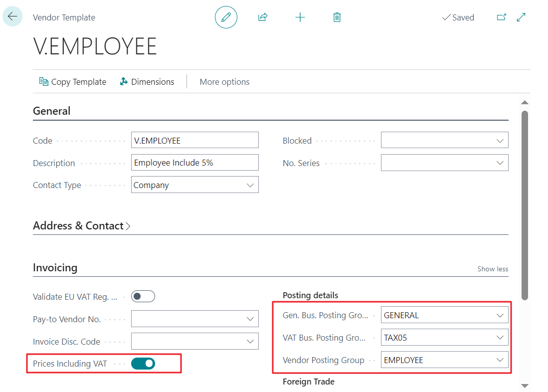Viewport: 548px width, 392px height.
Task: Go back using the arrow icon
Action: 12,16
